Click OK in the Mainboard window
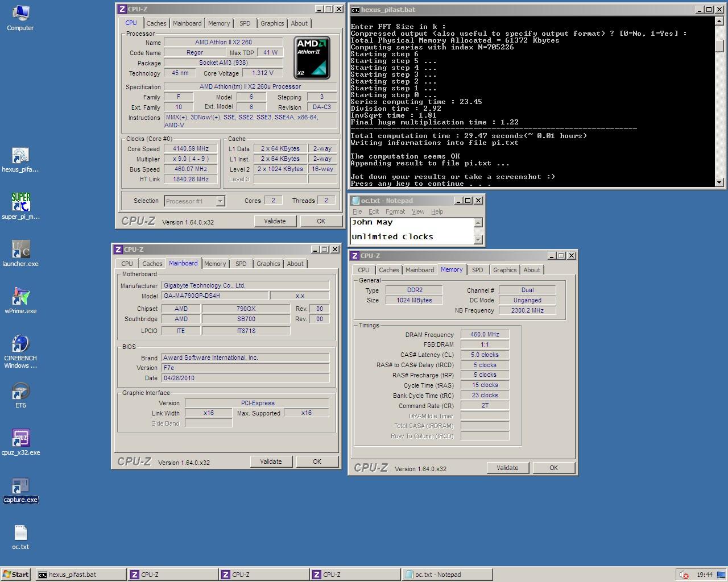Image resolution: width=728 pixels, height=582 pixels. tap(317, 462)
